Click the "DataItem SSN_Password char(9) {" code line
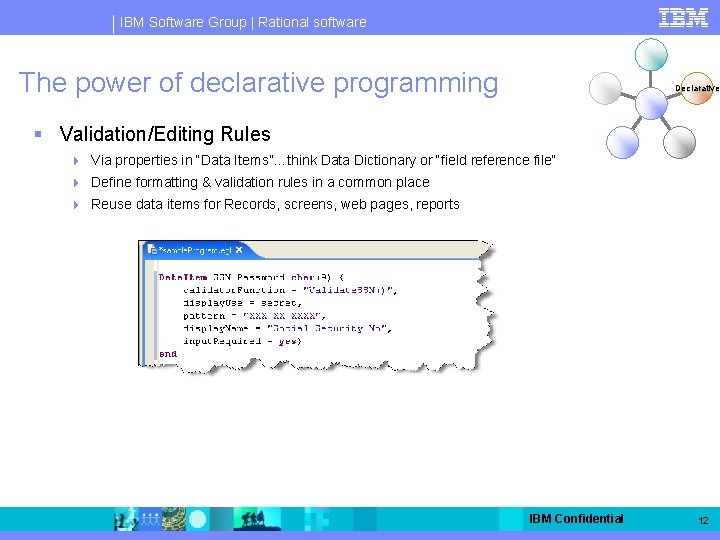 point(251,277)
